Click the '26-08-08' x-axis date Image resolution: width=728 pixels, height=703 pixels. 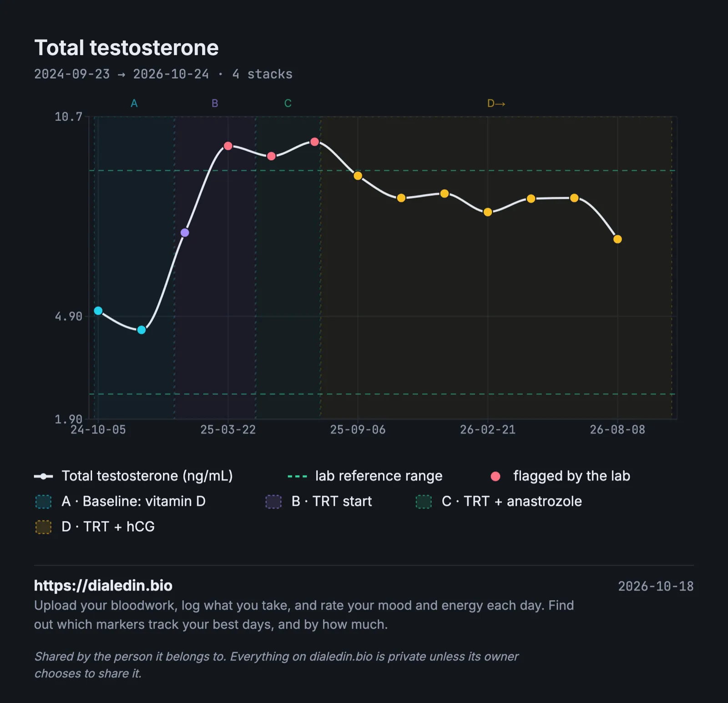pos(617,430)
